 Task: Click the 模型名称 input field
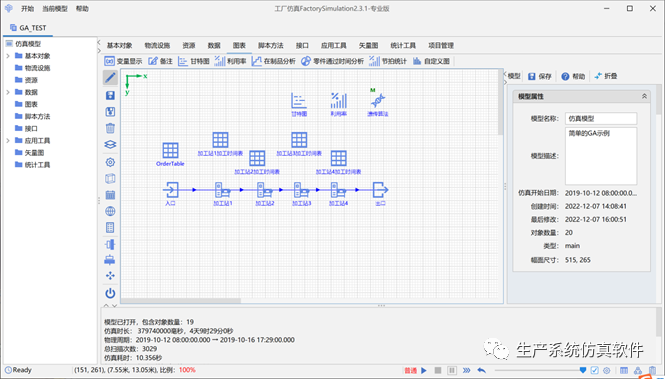(601, 119)
